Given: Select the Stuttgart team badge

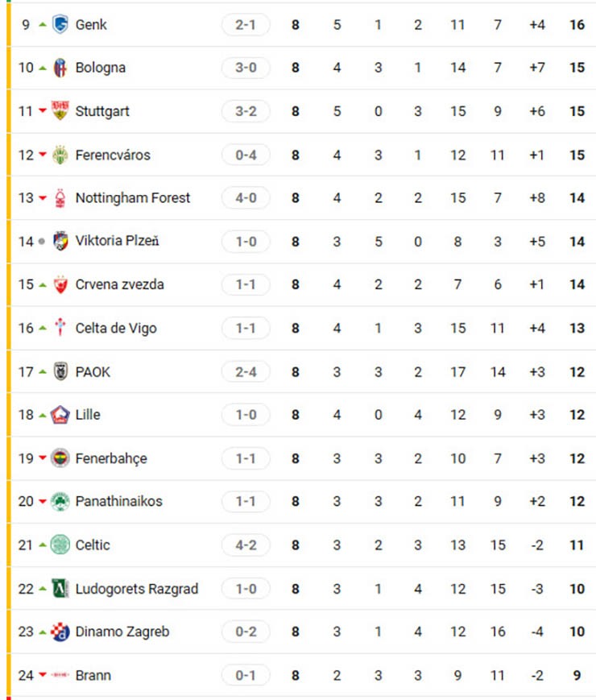Looking at the screenshot, I should click(61, 111).
